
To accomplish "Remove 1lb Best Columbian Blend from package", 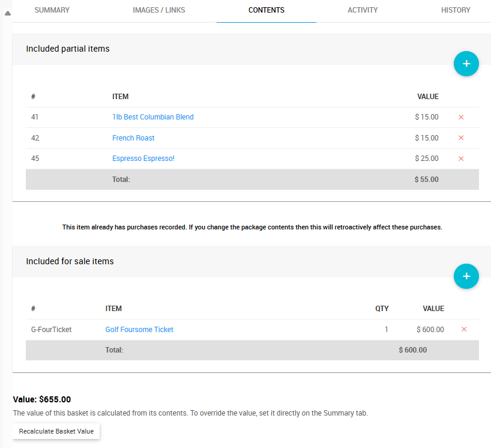I will (x=461, y=118).
